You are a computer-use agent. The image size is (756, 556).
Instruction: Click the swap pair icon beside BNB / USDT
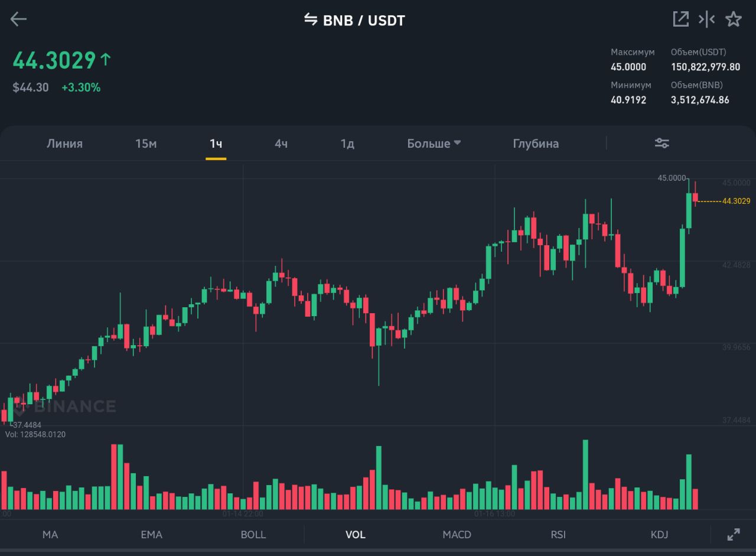311,19
